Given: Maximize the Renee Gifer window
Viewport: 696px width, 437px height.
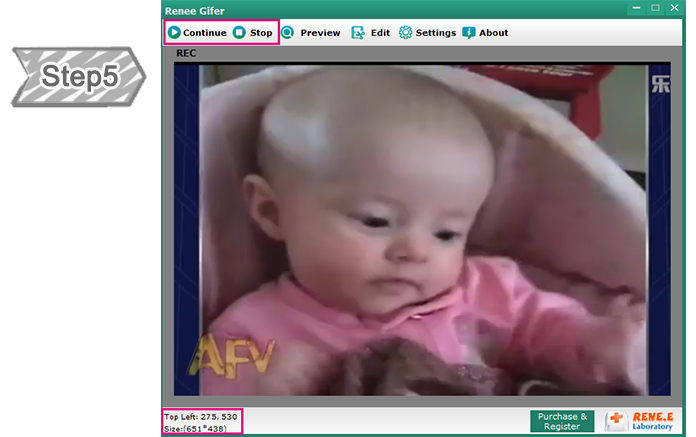Looking at the screenshot, I should pyautogui.click(x=654, y=8).
